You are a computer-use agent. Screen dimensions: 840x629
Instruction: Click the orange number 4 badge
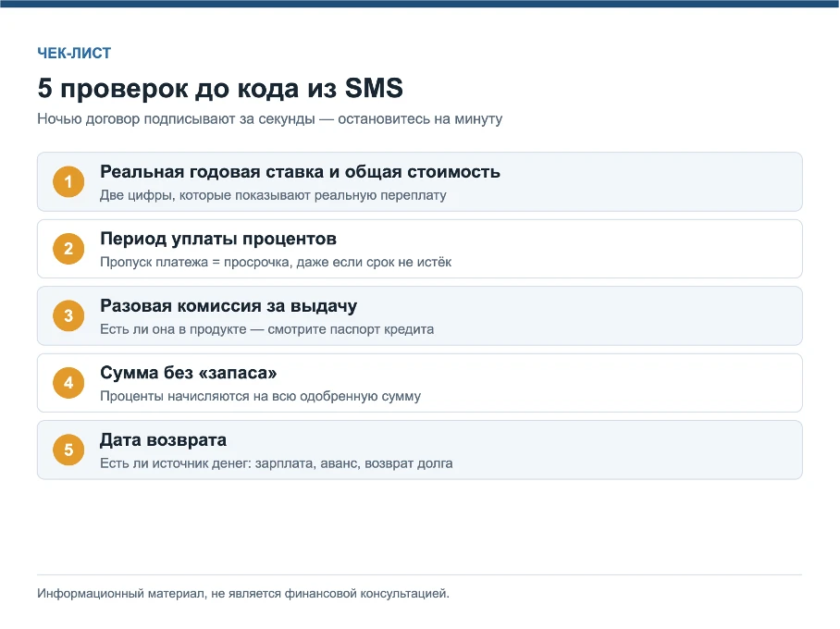[68, 383]
